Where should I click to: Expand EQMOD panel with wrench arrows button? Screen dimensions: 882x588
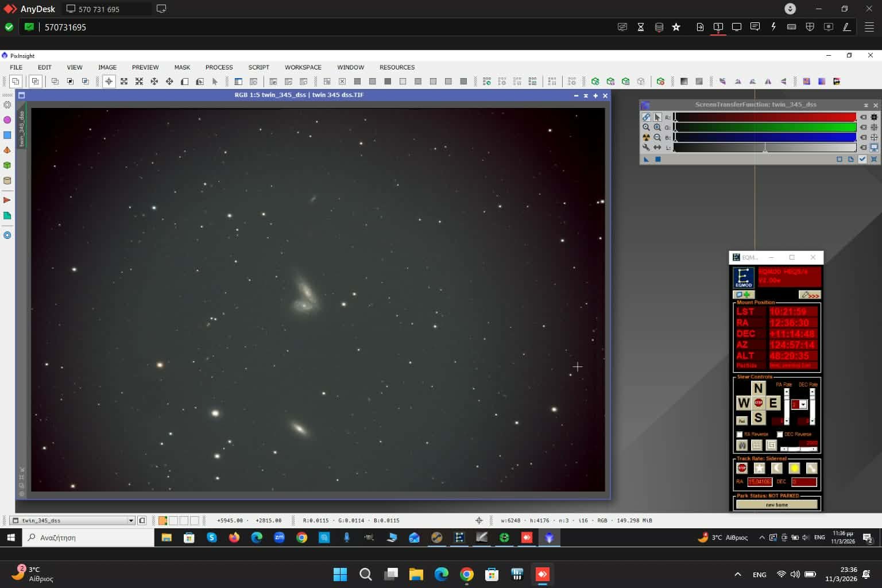click(809, 295)
